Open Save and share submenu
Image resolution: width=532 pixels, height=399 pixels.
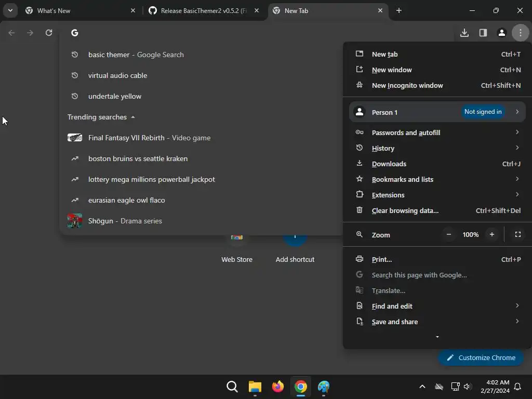437,322
